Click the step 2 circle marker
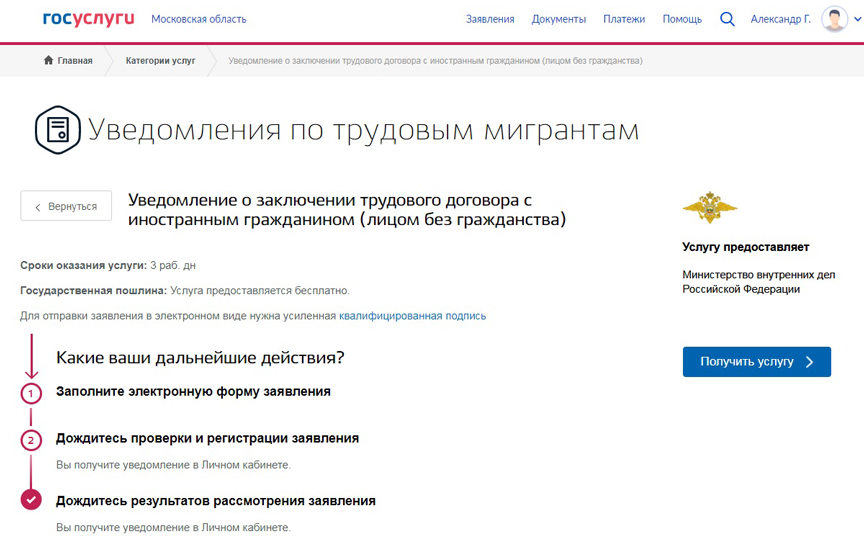Image resolution: width=864 pixels, height=543 pixels. 31,440
